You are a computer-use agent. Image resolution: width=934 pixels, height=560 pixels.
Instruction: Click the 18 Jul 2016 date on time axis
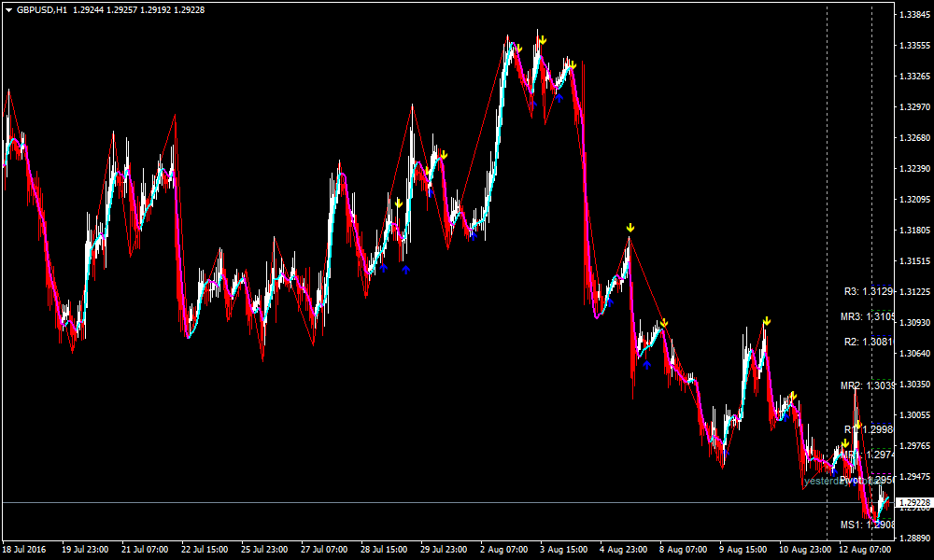coord(23,550)
